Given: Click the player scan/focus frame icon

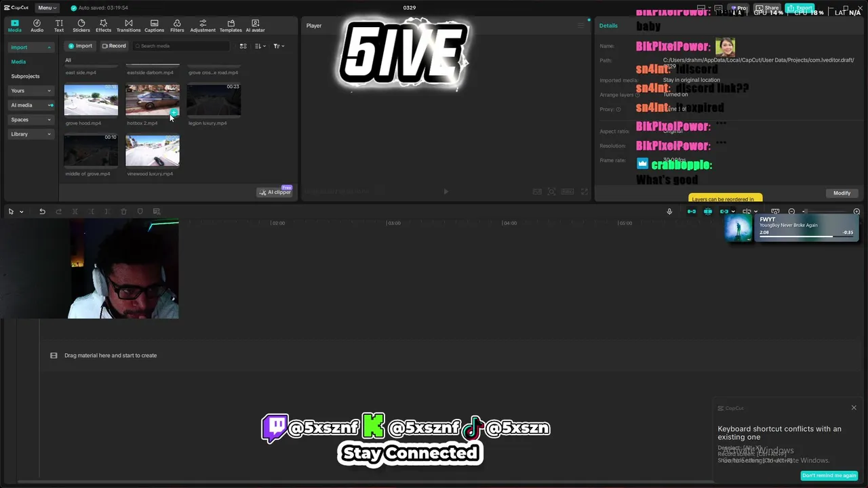Looking at the screenshot, I should pos(551,192).
